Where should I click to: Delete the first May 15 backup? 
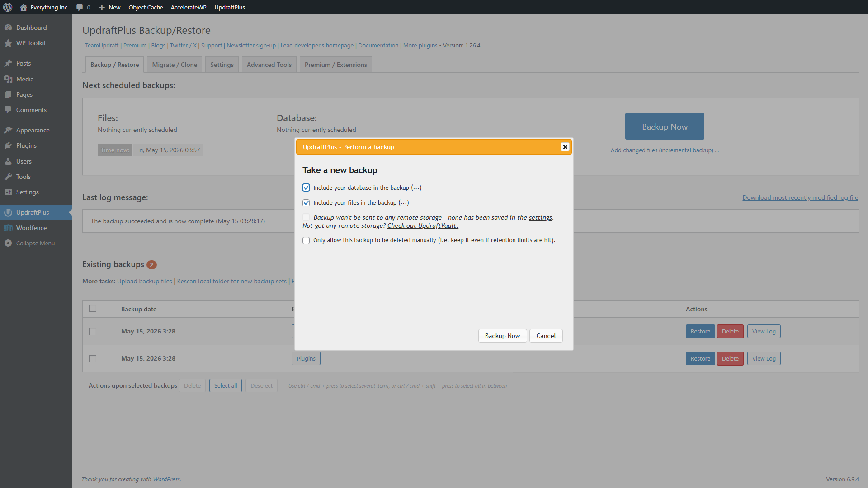(730, 331)
